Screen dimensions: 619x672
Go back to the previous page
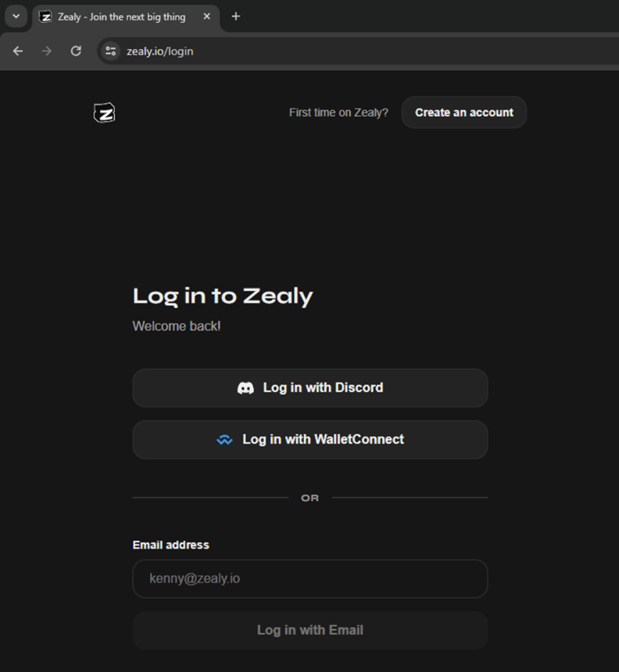(18, 51)
